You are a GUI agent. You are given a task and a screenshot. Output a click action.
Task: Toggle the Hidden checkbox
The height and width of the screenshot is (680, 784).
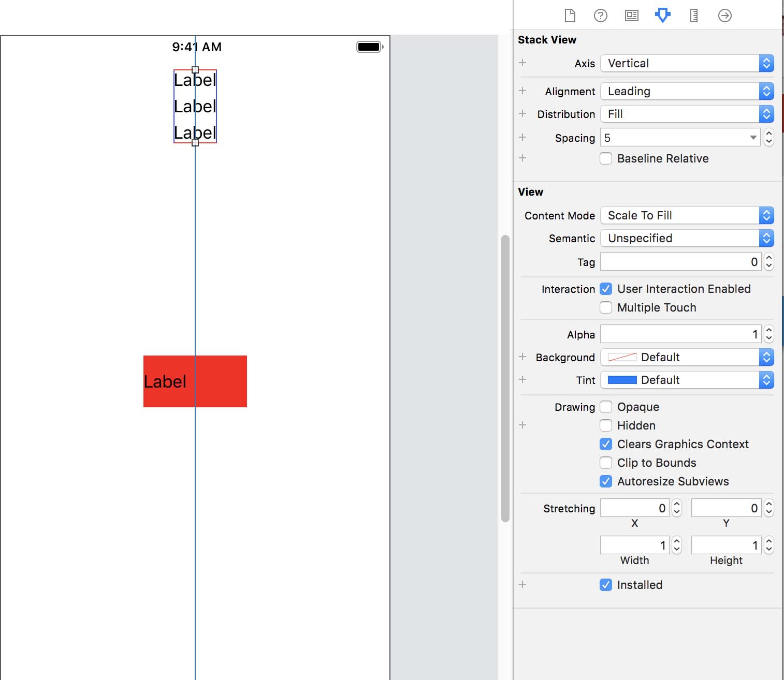point(606,425)
